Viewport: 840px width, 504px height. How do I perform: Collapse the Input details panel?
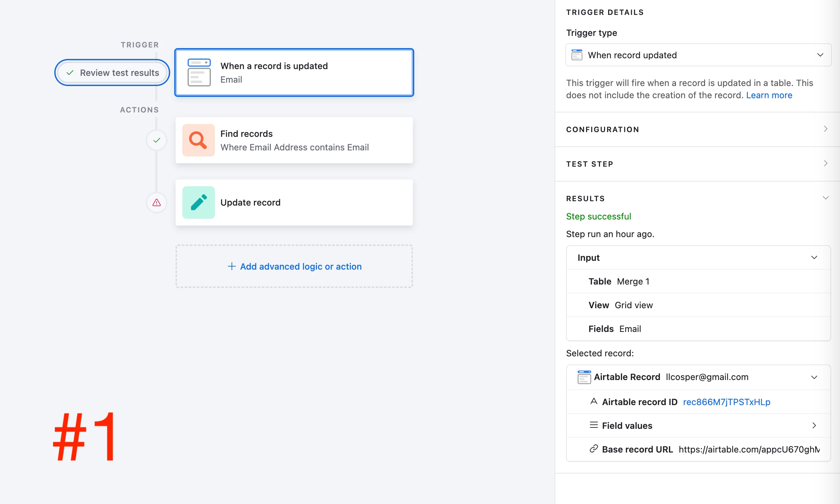point(814,257)
